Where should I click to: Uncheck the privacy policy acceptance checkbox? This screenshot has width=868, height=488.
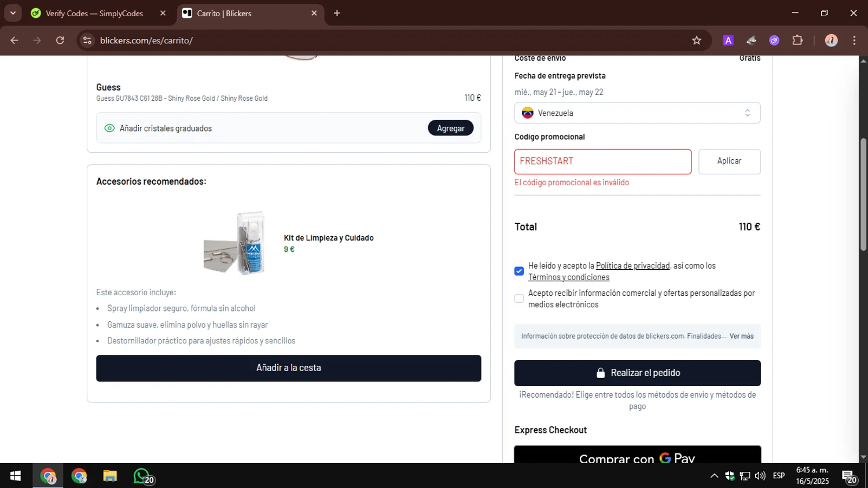[519, 271]
